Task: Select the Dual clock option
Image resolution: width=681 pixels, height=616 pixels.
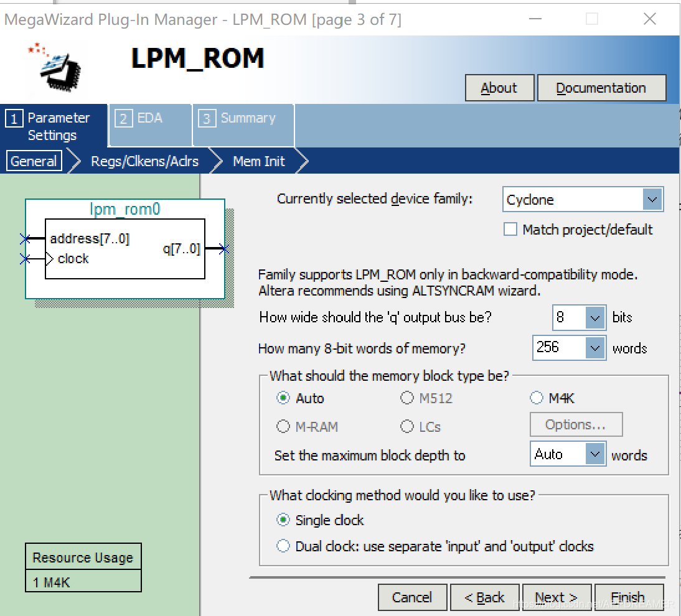Action: click(x=283, y=546)
